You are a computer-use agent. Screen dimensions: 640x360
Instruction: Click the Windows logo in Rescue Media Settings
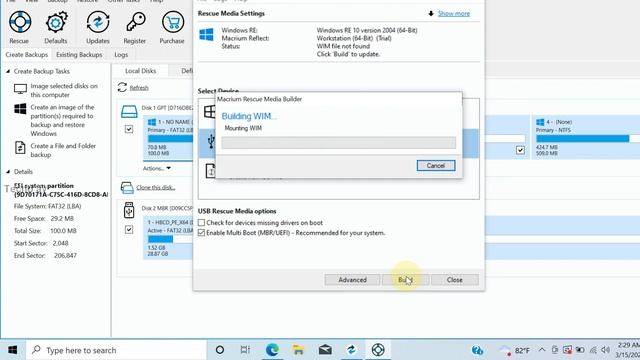(x=206, y=34)
